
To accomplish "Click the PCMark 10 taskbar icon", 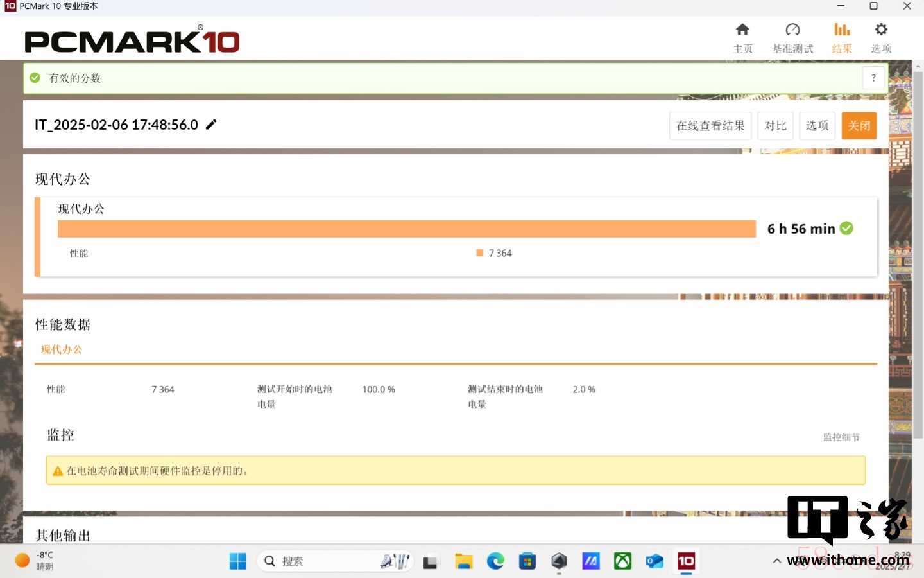I will coord(686,561).
